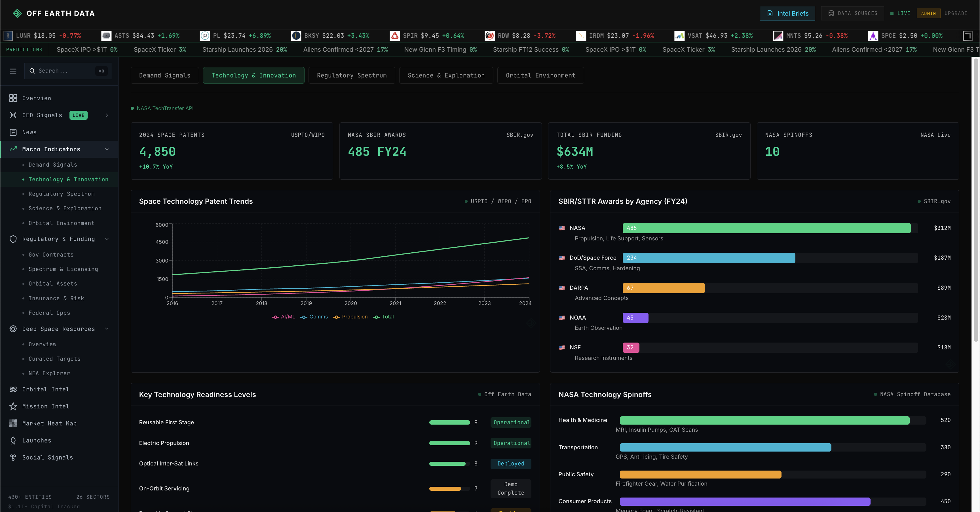Click the Curated Targets sidebar link
This screenshot has height=512, width=980.
54,358
